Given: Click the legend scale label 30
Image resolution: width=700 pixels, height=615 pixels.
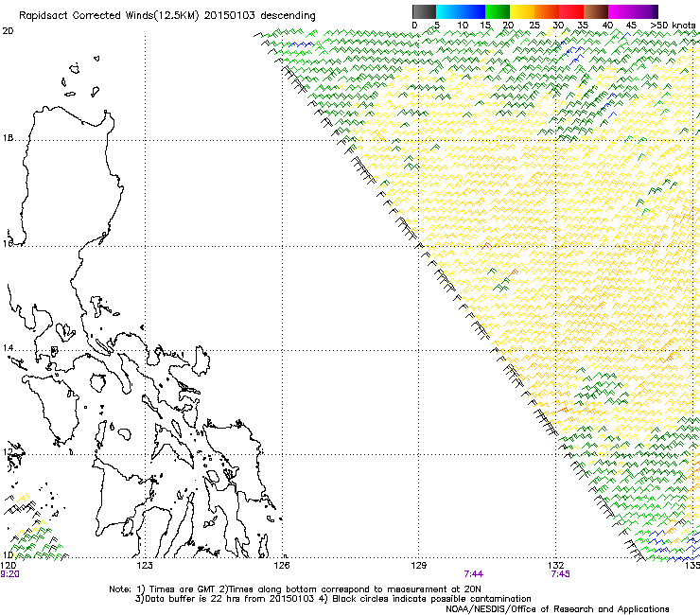Looking at the screenshot, I should pos(558,25).
